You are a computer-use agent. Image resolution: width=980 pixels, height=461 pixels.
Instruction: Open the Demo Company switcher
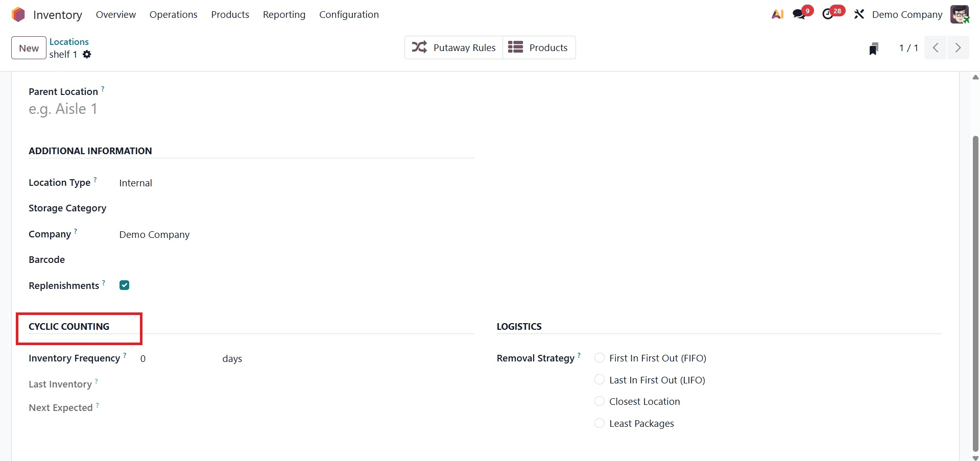907,14
